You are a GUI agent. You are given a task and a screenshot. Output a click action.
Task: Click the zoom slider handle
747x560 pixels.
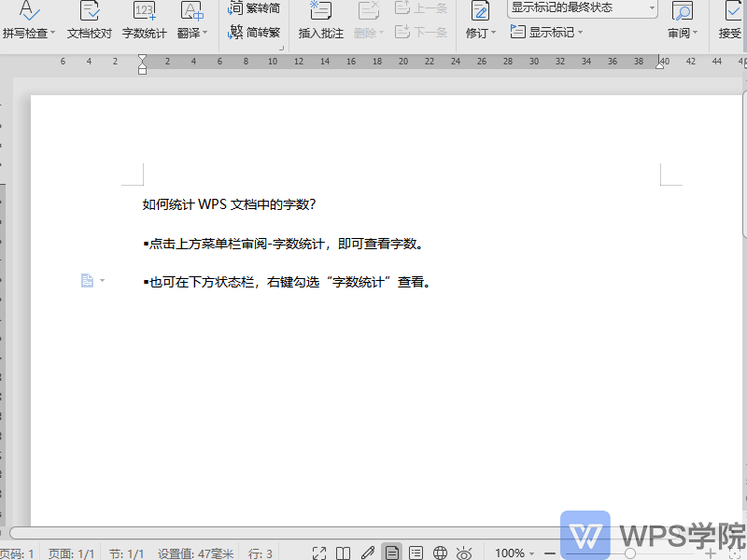coord(630,553)
